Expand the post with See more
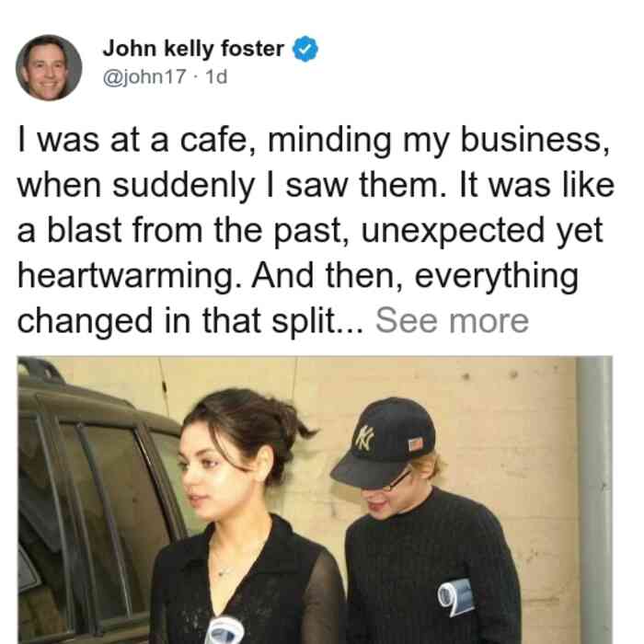Screen dimensions: 644x644 [x=452, y=321]
